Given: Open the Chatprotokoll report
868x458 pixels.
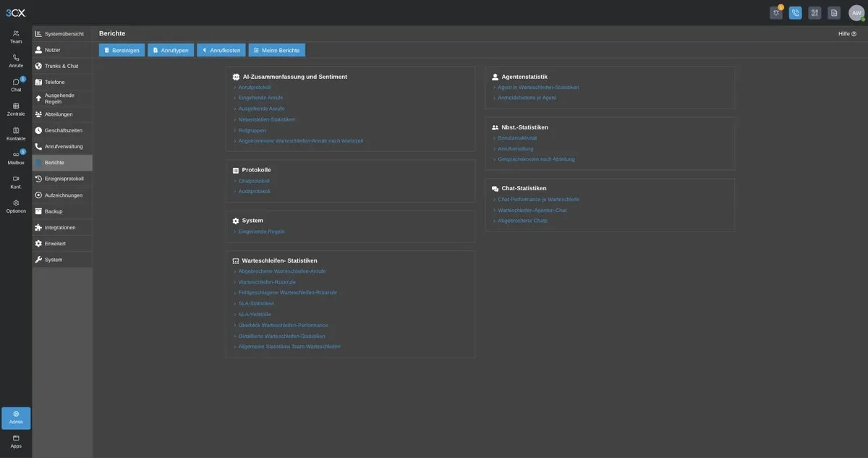Looking at the screenshot, I should tap(254, 181).
